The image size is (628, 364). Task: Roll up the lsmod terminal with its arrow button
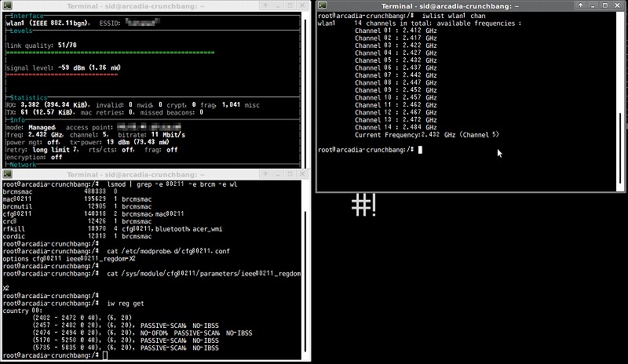265,174
